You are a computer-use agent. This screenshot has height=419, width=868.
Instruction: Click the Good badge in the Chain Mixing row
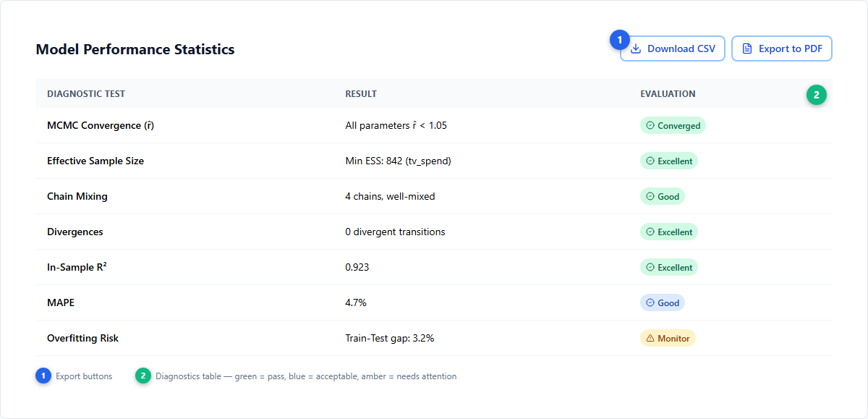click(663, 196)
